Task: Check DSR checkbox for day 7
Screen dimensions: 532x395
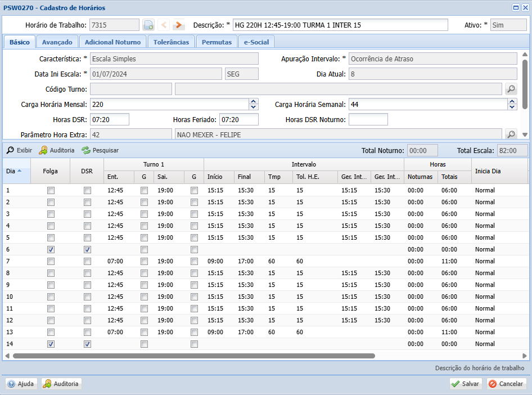Action: point(87,261)
